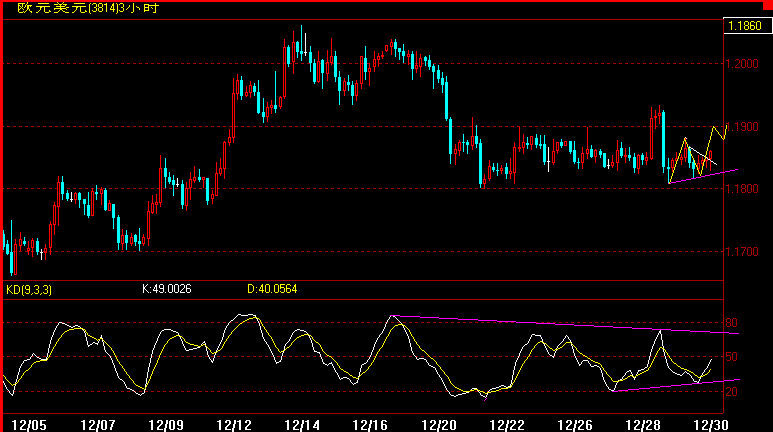The height and width of the screenshot is (432, 773).
Task: Click the 50 level on KD axis
Action: coord(732,357)
